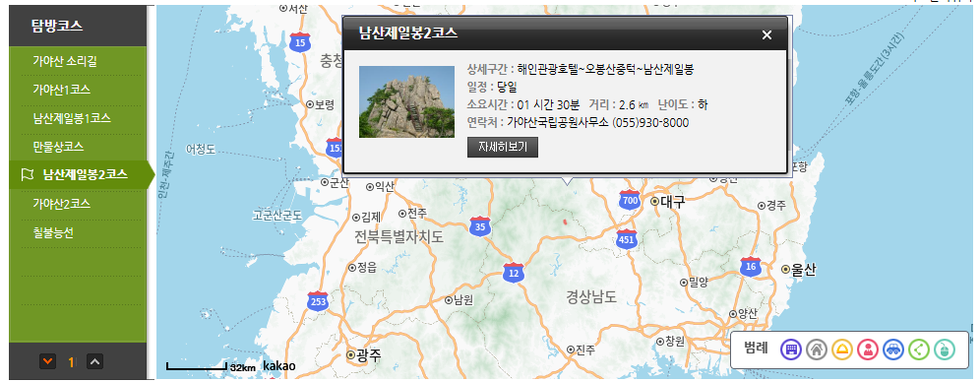Click route 700 highway shield on map
Image resolution: width=980 pixels, height=382 pixels.
(630, 200)
